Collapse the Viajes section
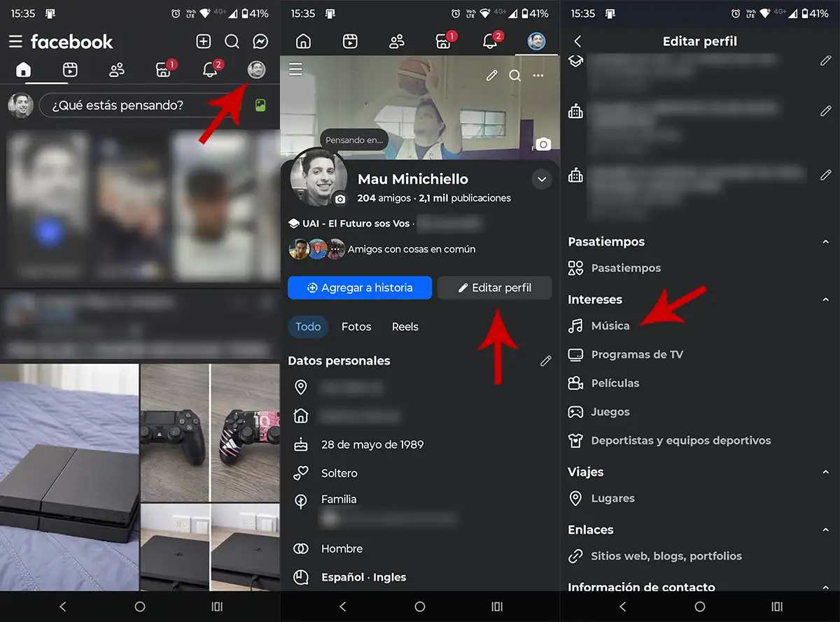The width and height of the screenshot is (840, 622). (825, 472)
